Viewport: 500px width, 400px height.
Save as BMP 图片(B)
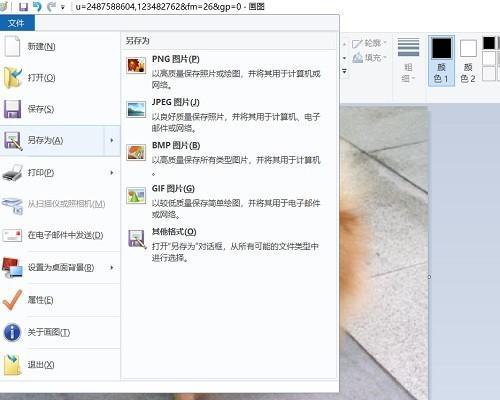[x=229, y=158]
